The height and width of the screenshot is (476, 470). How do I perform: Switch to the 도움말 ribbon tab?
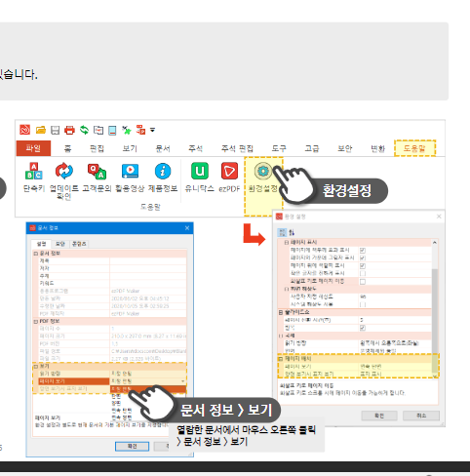414,148
